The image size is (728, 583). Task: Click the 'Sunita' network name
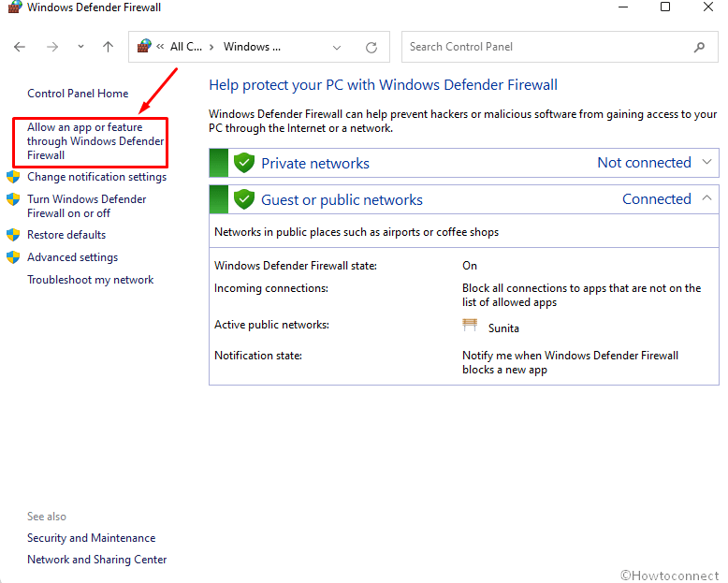pyautogui.click(x=503, y=328)
